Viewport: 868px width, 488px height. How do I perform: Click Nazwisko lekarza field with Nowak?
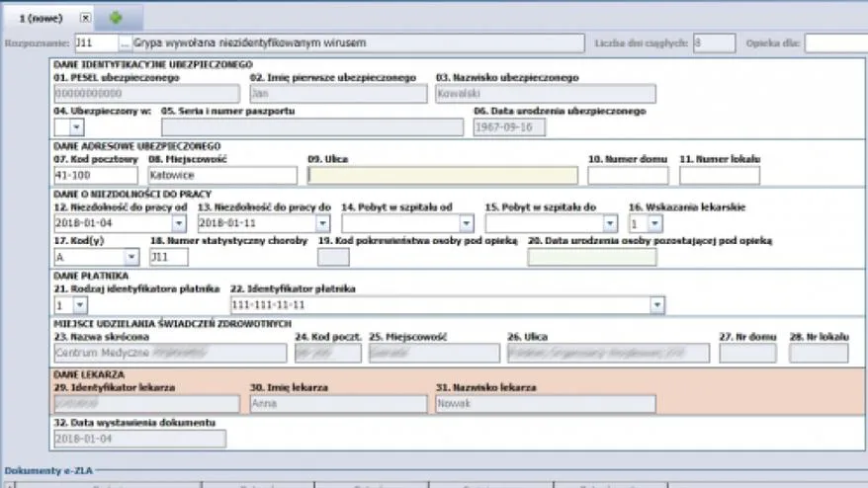click(x=546, y=404)
